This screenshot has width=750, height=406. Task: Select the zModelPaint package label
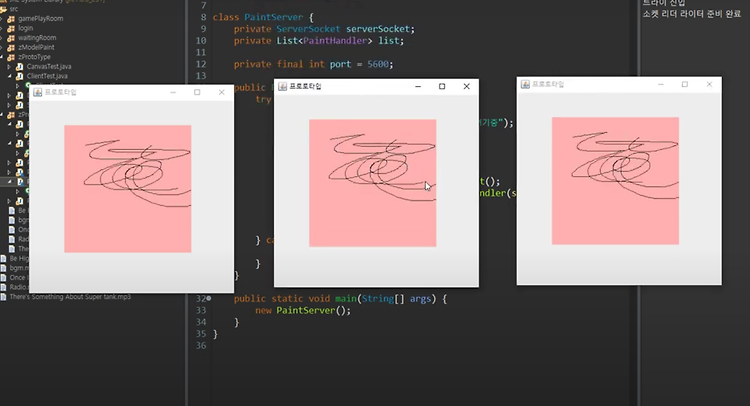tap(36, 47)
